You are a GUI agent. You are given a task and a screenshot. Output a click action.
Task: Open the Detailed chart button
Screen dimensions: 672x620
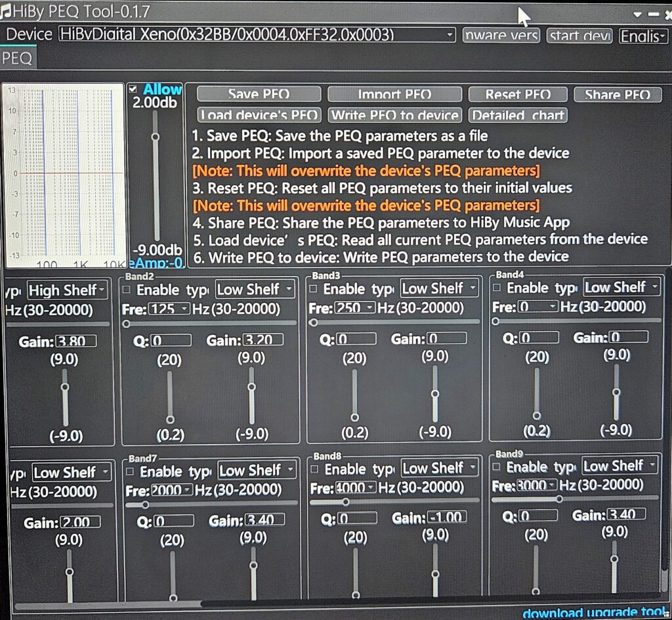(x=518, y=116)
